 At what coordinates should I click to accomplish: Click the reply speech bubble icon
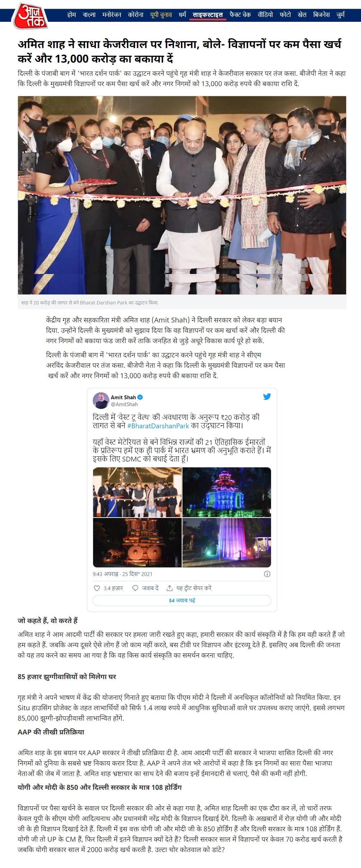click(x=135, y=588)
